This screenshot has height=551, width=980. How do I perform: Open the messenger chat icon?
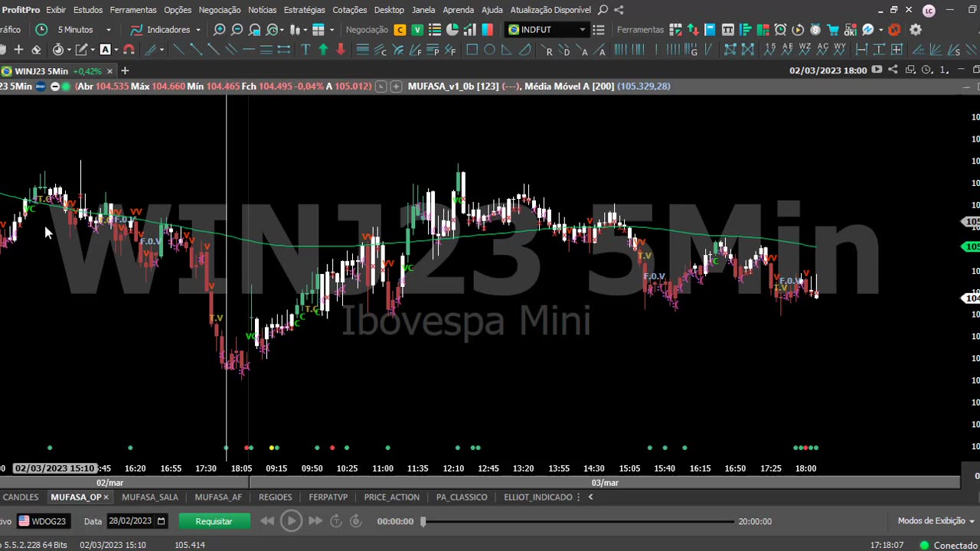point(867,30)
